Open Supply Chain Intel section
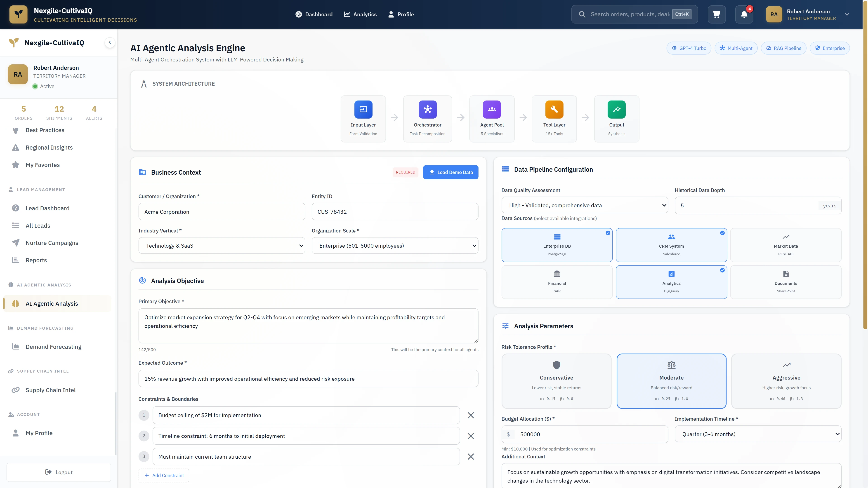 coord(51,390)
